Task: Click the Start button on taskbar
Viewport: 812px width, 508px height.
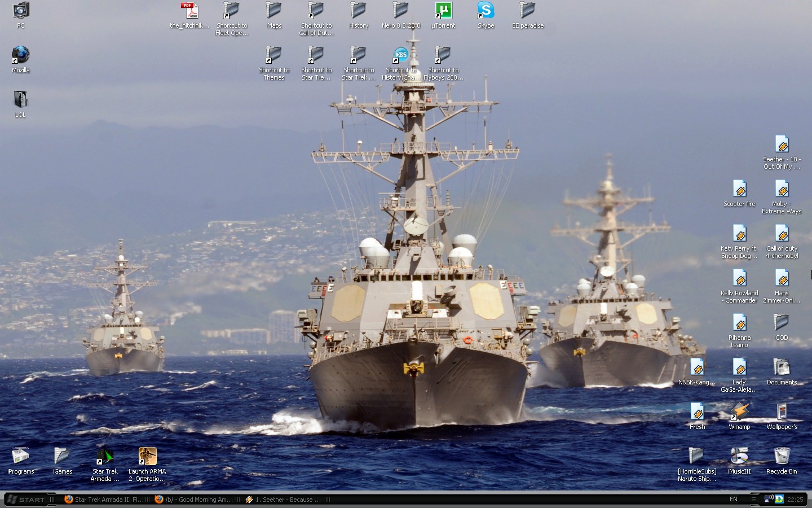Action: click(x=26, y=500)
